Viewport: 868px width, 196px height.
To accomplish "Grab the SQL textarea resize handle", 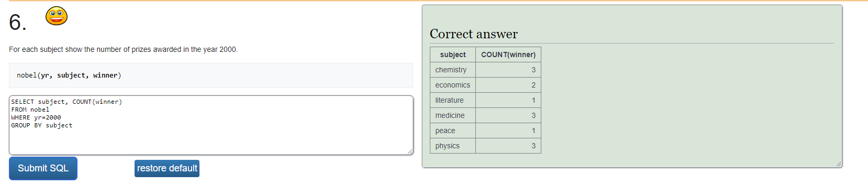I will 410,151.
